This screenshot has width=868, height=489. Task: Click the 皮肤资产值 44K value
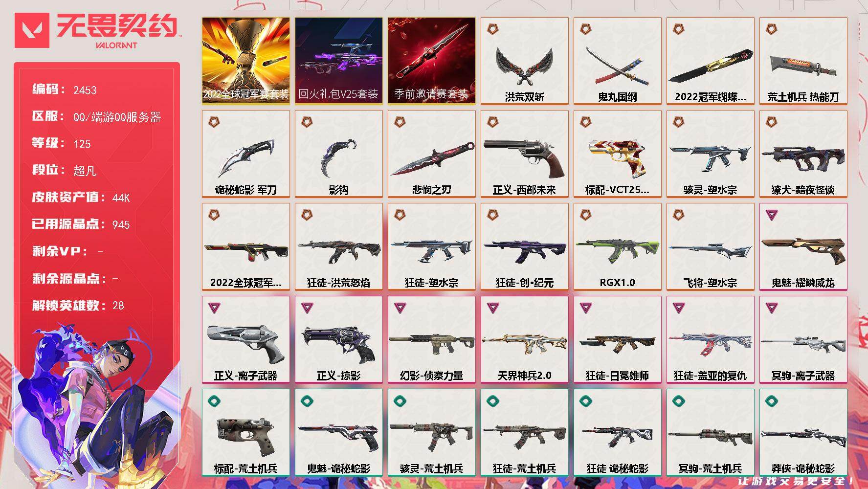coord(121,198)
